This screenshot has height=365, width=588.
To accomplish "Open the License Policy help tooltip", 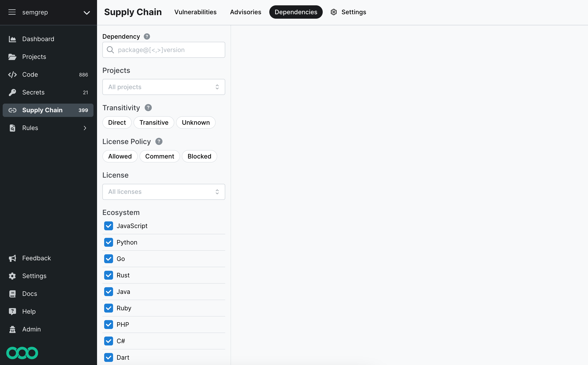I will [x=159, y=141].
